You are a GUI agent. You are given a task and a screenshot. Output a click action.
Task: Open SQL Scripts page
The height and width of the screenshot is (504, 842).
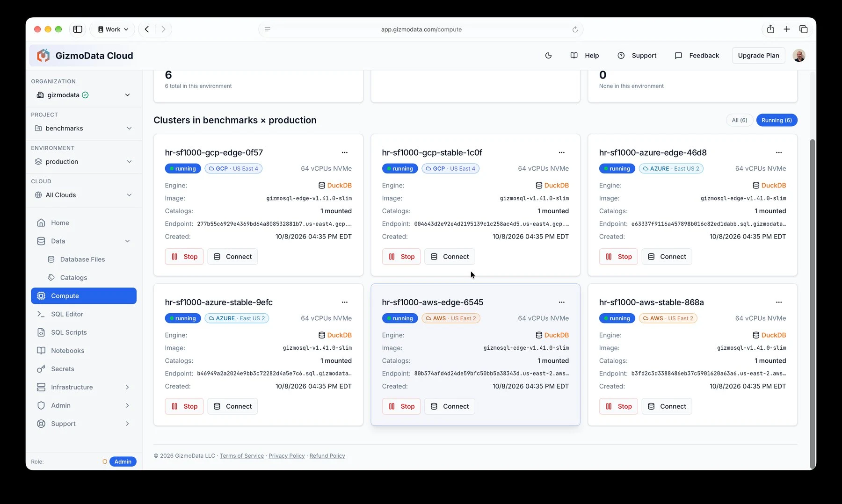84,332
